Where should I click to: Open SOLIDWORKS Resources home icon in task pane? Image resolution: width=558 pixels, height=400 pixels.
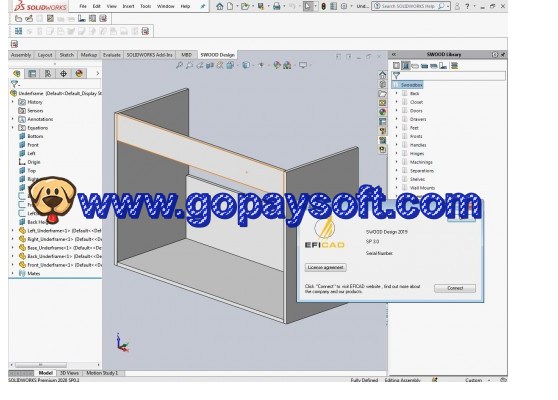pos(383,75)
